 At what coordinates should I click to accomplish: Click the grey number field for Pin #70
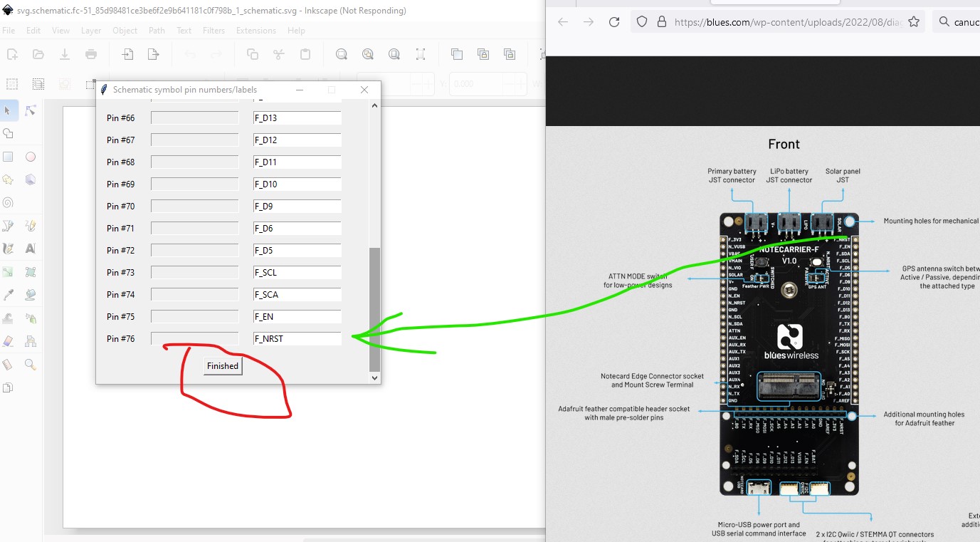[x=194, y=206]
